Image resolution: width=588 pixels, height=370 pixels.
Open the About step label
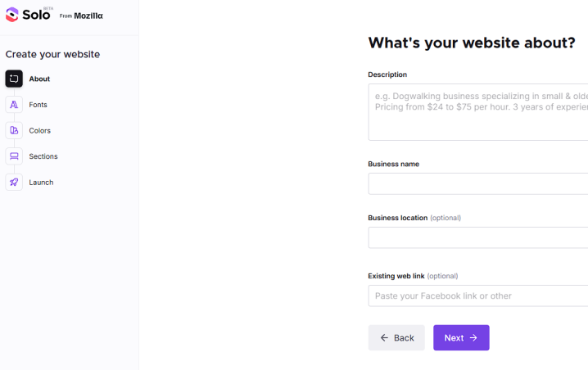[39, 79]
